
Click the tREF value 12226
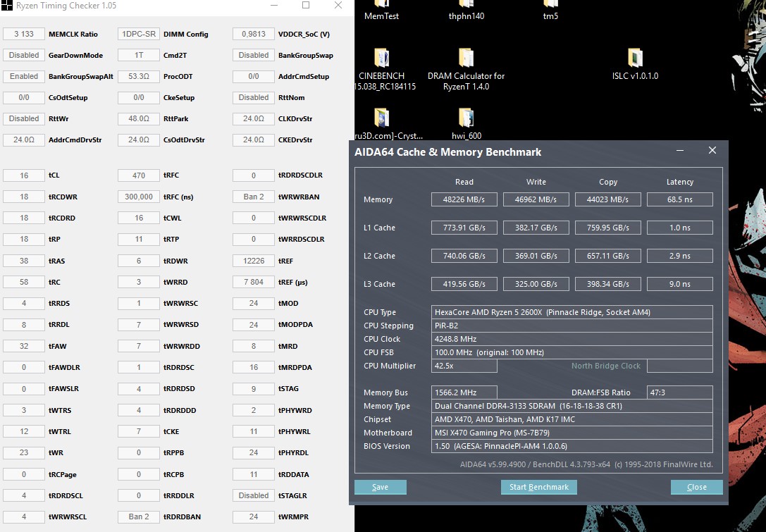pyautogui.click(x=254, y=261)
